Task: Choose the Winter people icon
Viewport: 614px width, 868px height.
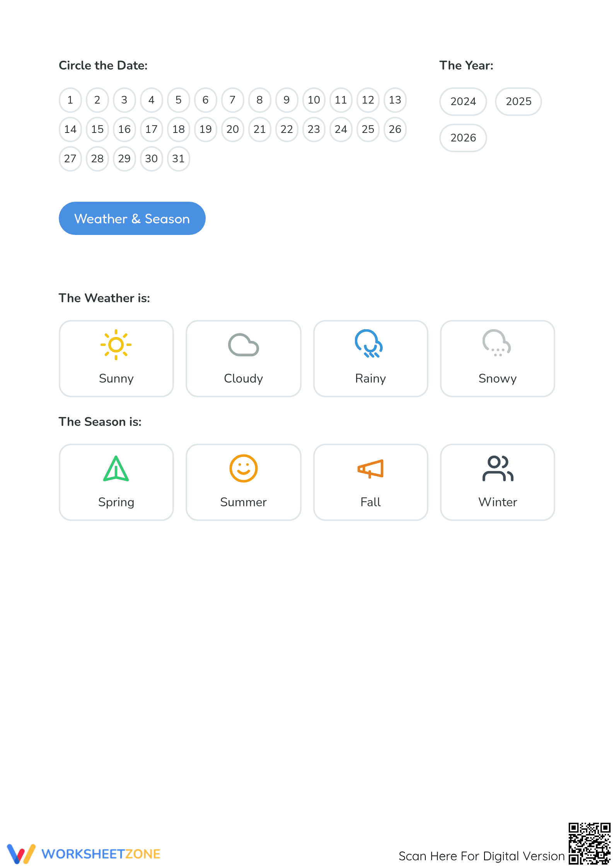Action: (498, 468)
